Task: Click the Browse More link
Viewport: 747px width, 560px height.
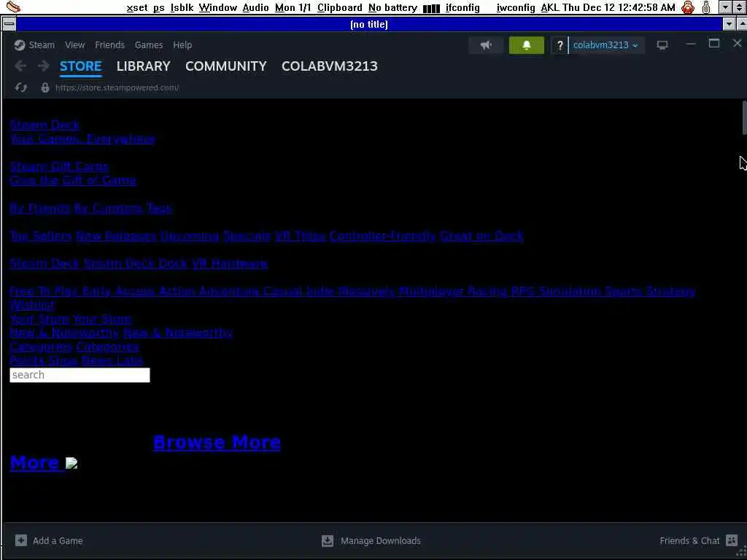Action: (x=217, y=442)
